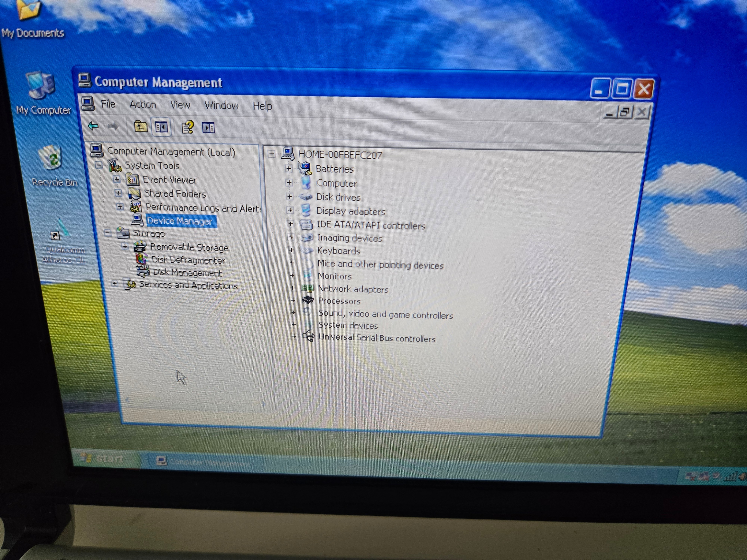Expand the Event Viewer node
Screen dimensions: 747x560
(117, 179)
